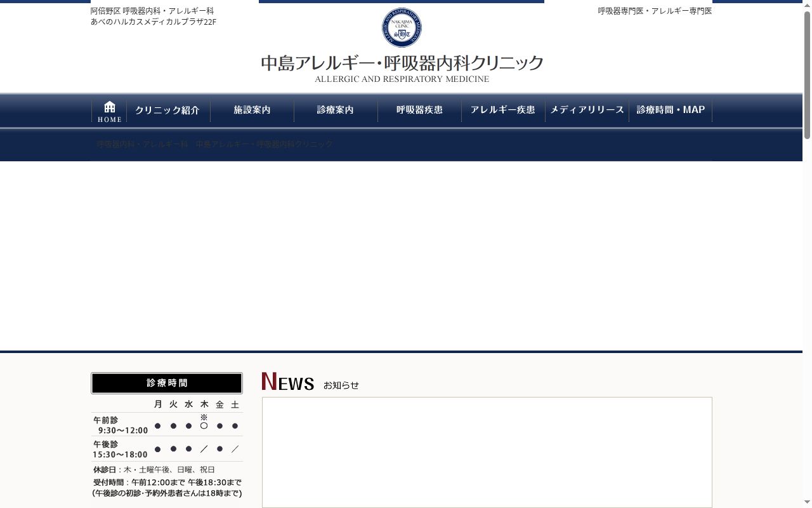This screenshot has width=812, height=508.
Task: Open メディアリリース menu item
Action: pyautogui.click(x=587, y=110)
